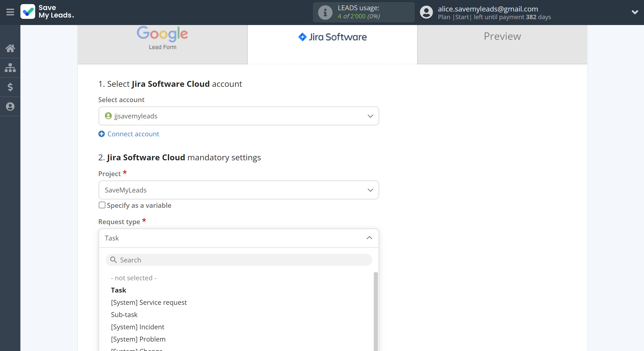Screen dimensions: 644x351
Task: Click the alice.savemyleads@gmail.com account email
Action: click(488, 9)
